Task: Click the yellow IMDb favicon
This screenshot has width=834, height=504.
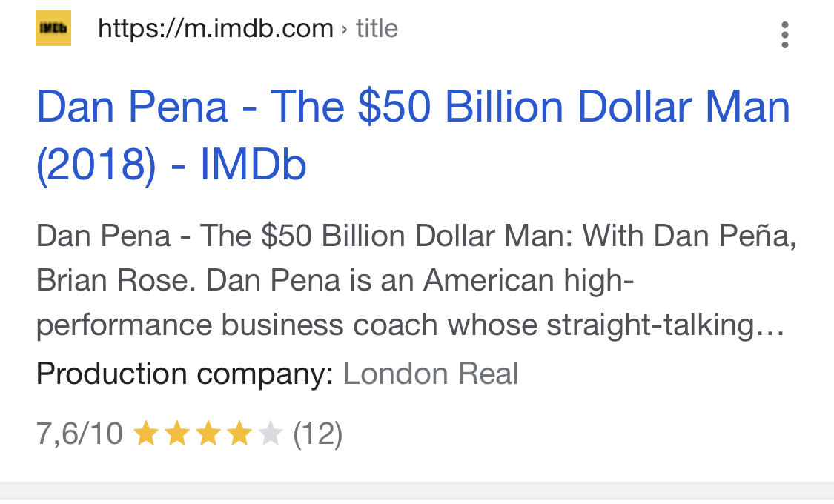Action: (x=53, y=28)
